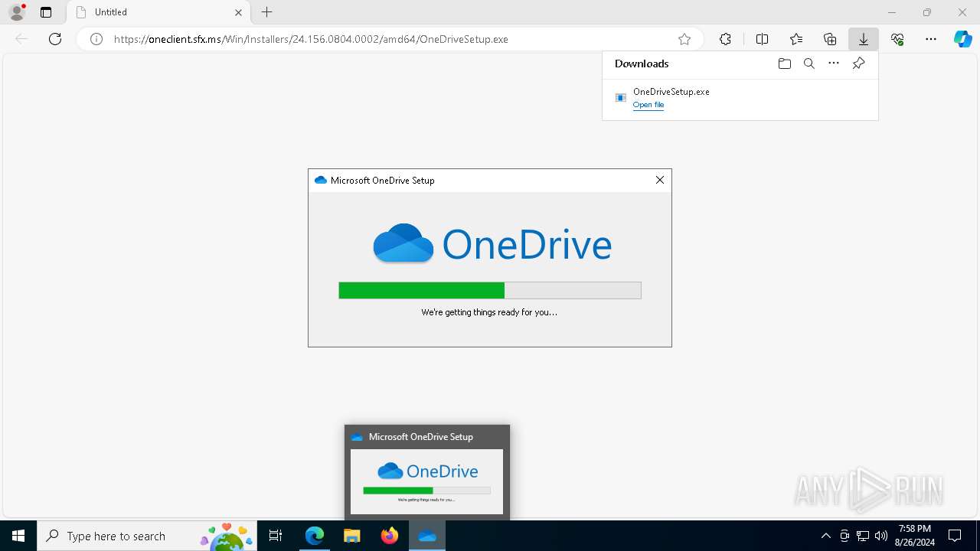
Task: Open more options in Downloads panel
Action: point(834,64)
